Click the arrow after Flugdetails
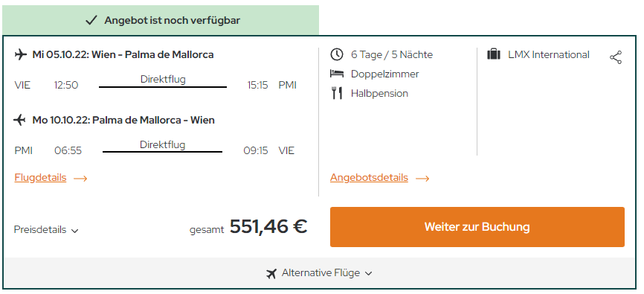The width and height of the screenshot is (644, 294). point(80,179)
